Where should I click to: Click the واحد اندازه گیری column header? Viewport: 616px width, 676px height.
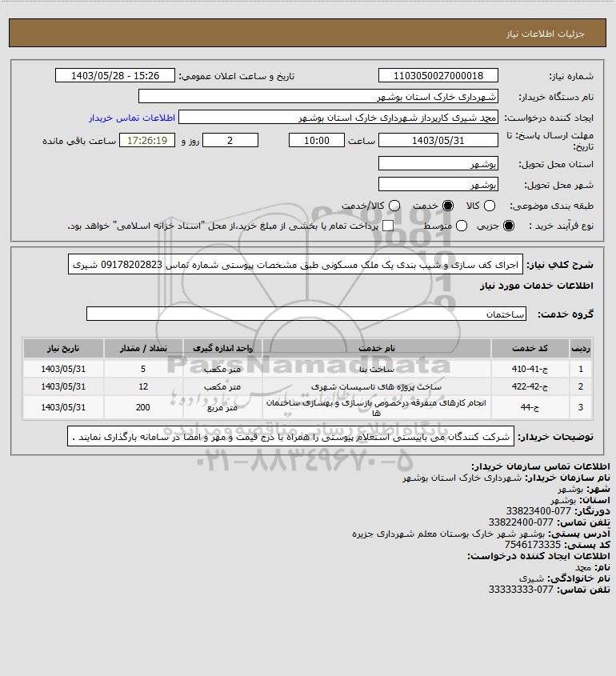(x=222, y=348)
